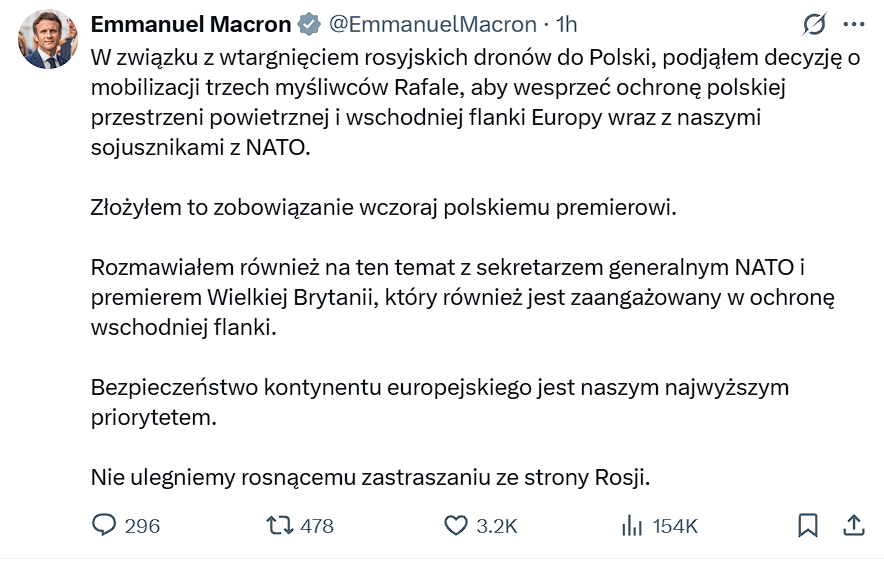The height and width of the screenshot is (562, 884).
Task: Open view analytics bar chart icon
Action: pos(632,525)
